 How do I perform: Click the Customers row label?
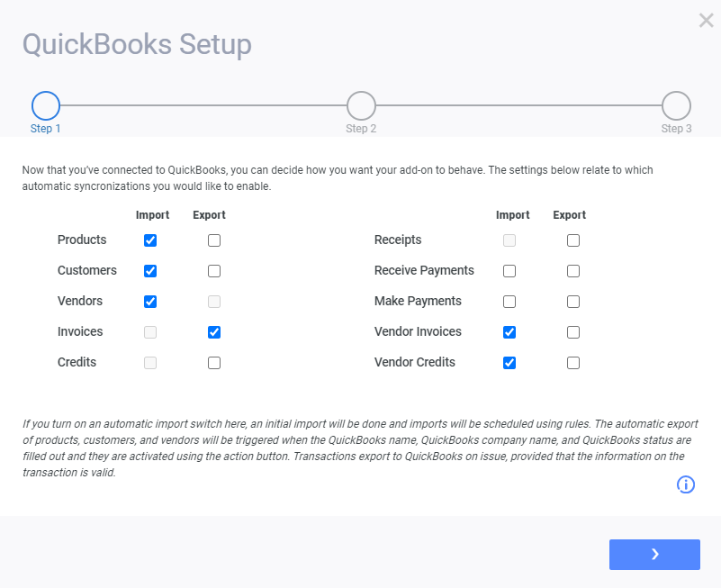tap(87, 270)
